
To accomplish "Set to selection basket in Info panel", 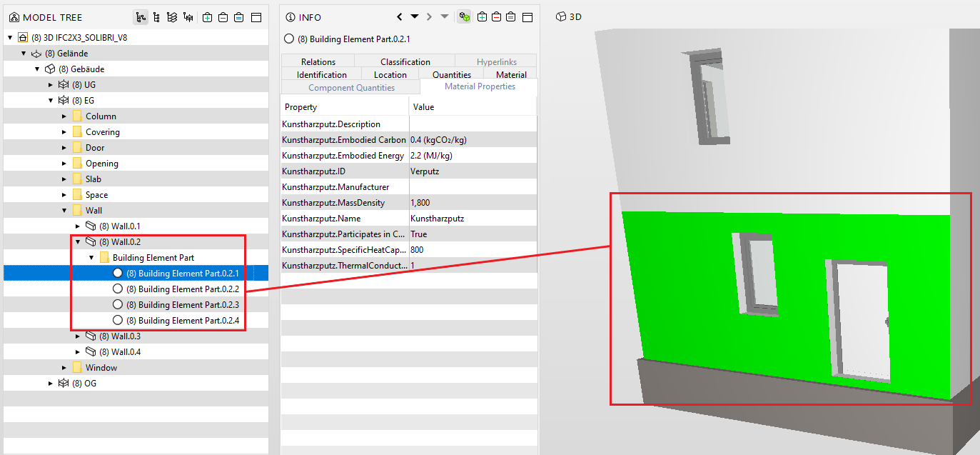I will (x=511, y=17).
